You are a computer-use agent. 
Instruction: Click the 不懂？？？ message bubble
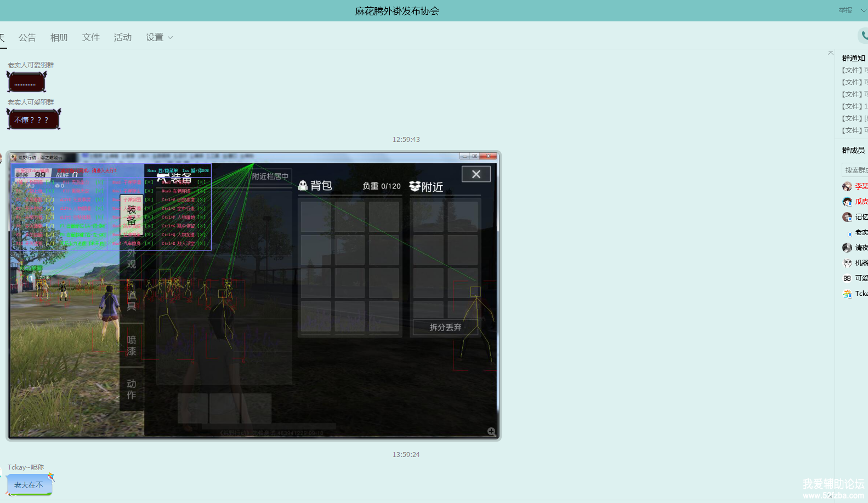33,119
